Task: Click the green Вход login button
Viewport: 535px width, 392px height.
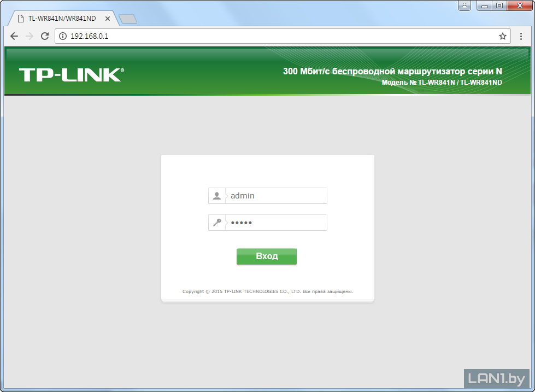Action: [267, 256]
